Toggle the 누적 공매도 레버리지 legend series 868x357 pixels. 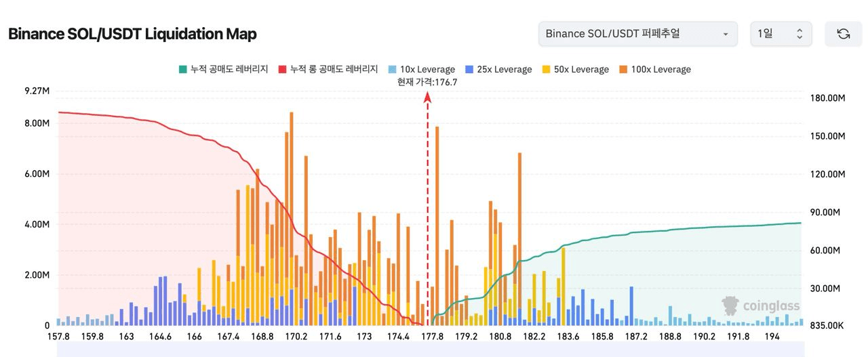(223, 69)
